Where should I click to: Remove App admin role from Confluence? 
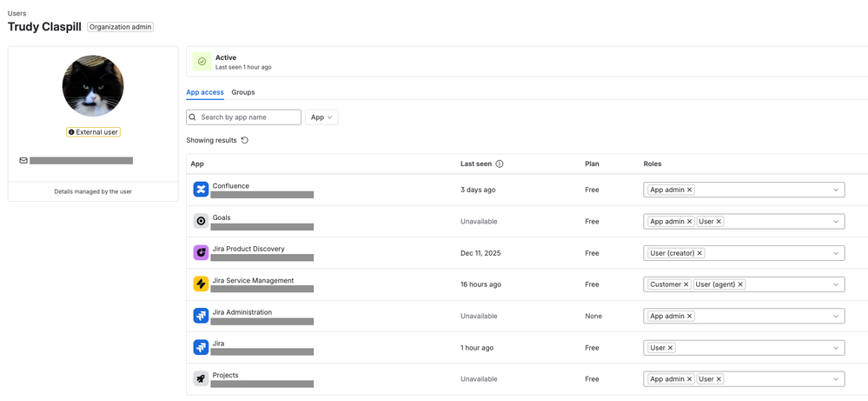coord(689,190)
